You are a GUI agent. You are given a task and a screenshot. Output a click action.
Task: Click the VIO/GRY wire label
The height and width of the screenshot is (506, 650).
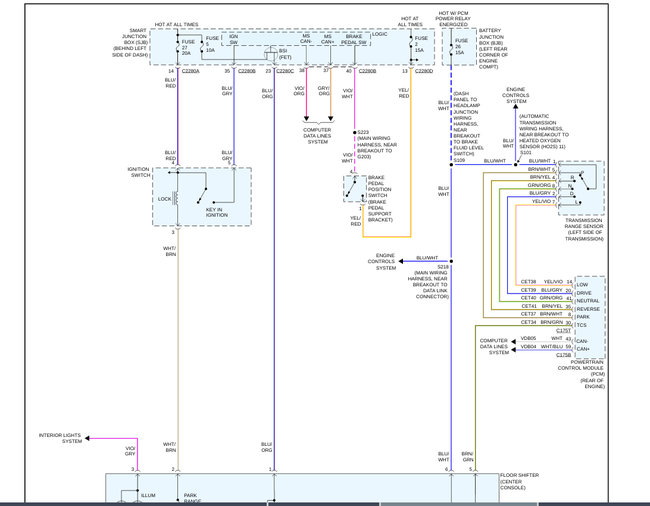(130, 451)
